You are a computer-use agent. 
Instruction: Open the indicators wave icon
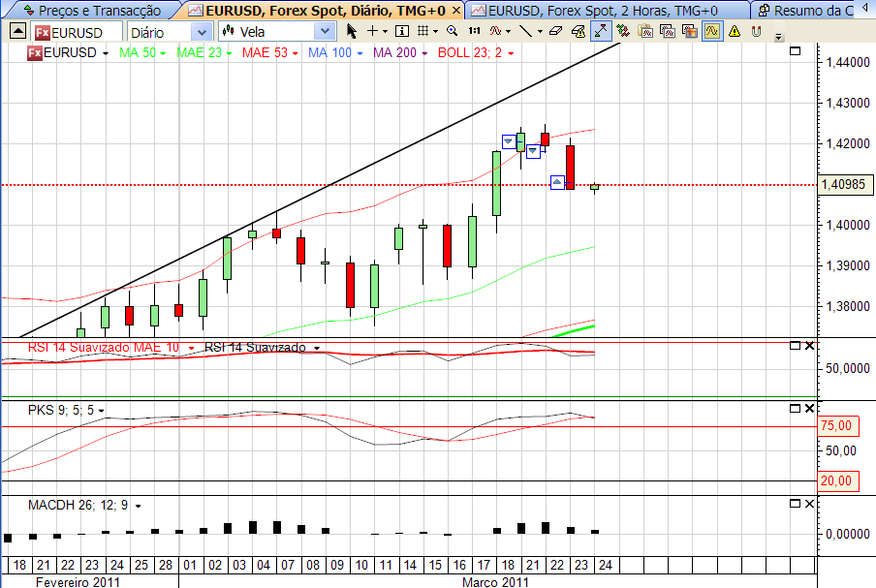tap(495, 31)
